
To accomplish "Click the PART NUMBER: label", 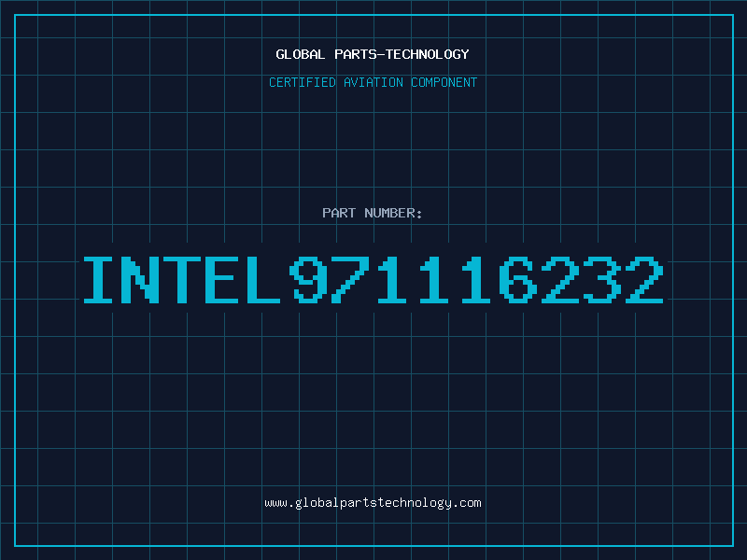I will [373, 213].
